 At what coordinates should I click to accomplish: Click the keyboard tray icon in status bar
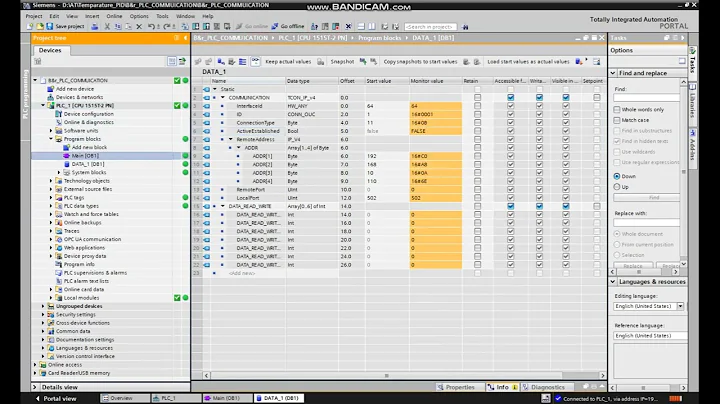(546, 398)
